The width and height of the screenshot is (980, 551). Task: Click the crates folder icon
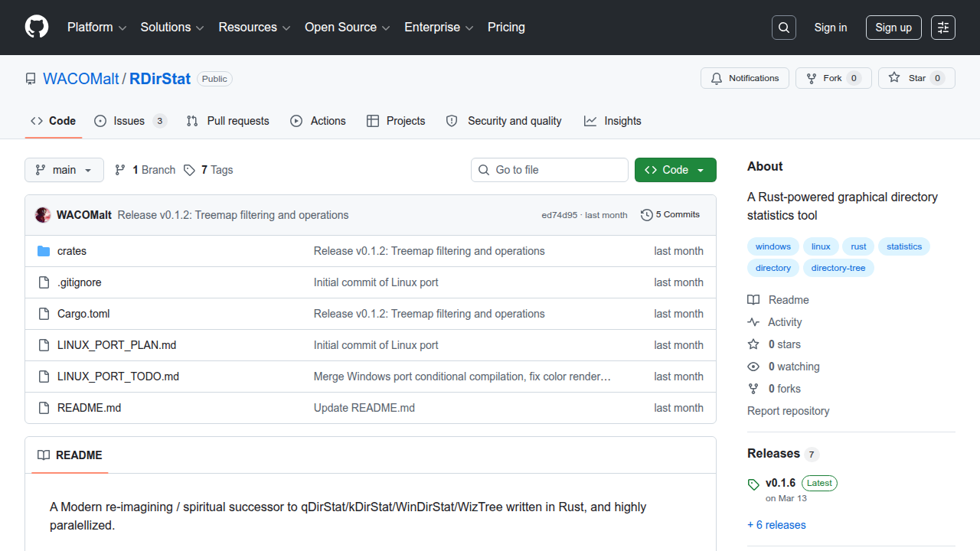pyautogui.click(x=44, y=251)
